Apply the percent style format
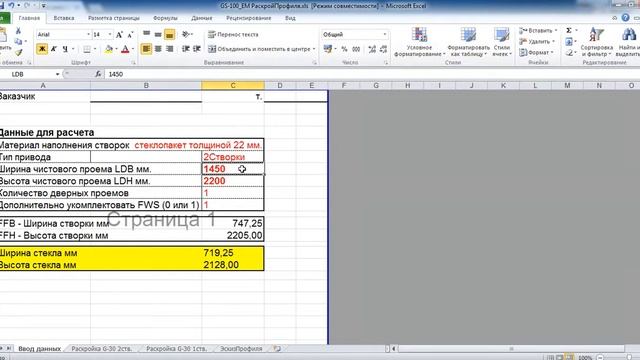Viewport: 640px width, 360px height. point(344,49)
